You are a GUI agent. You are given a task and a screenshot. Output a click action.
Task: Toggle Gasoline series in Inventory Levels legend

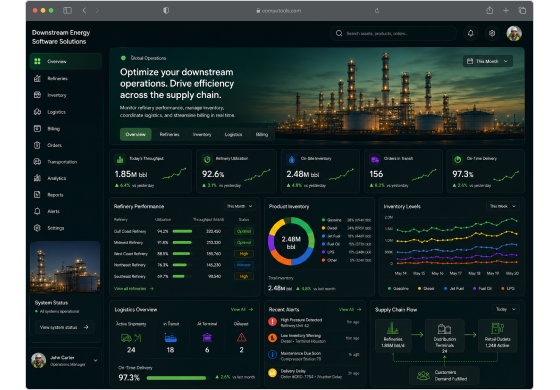pyautogui.click(x=399, y=289)
